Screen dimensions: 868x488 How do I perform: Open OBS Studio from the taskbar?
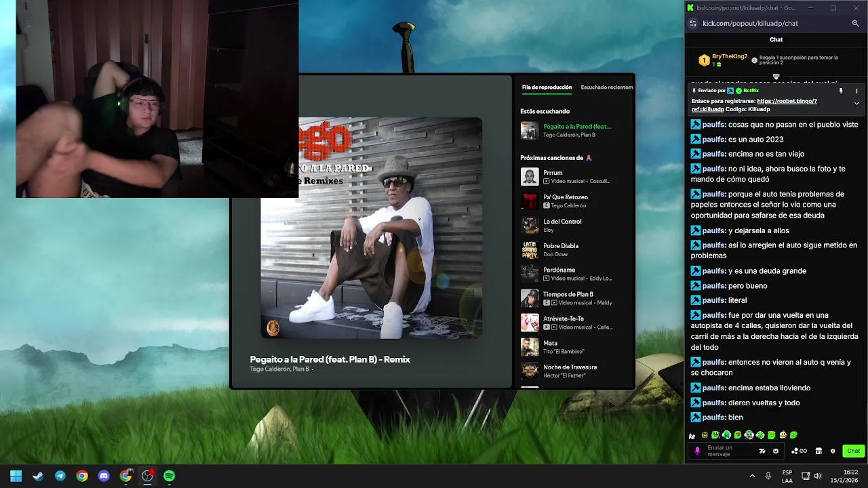tap(147, 476)
